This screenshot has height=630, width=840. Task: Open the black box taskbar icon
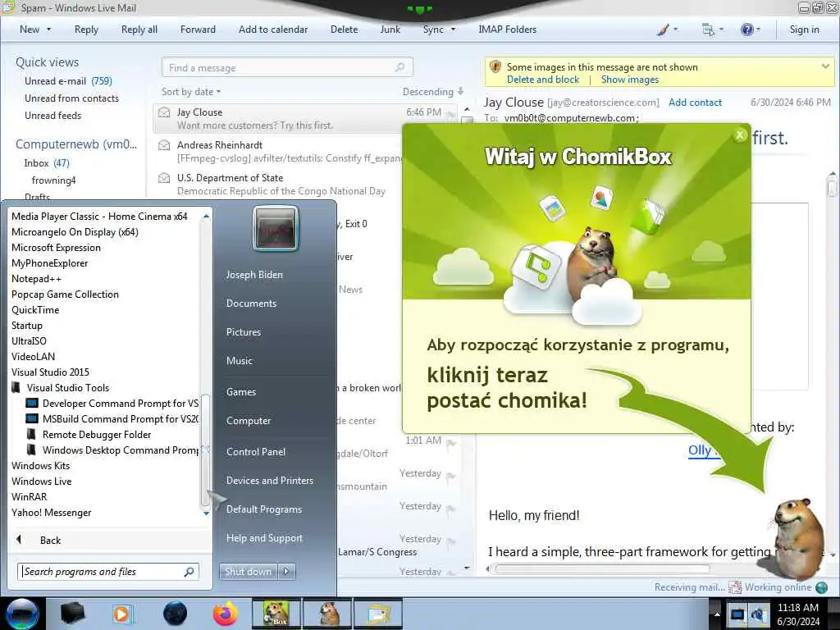click(x=72, y=614)
